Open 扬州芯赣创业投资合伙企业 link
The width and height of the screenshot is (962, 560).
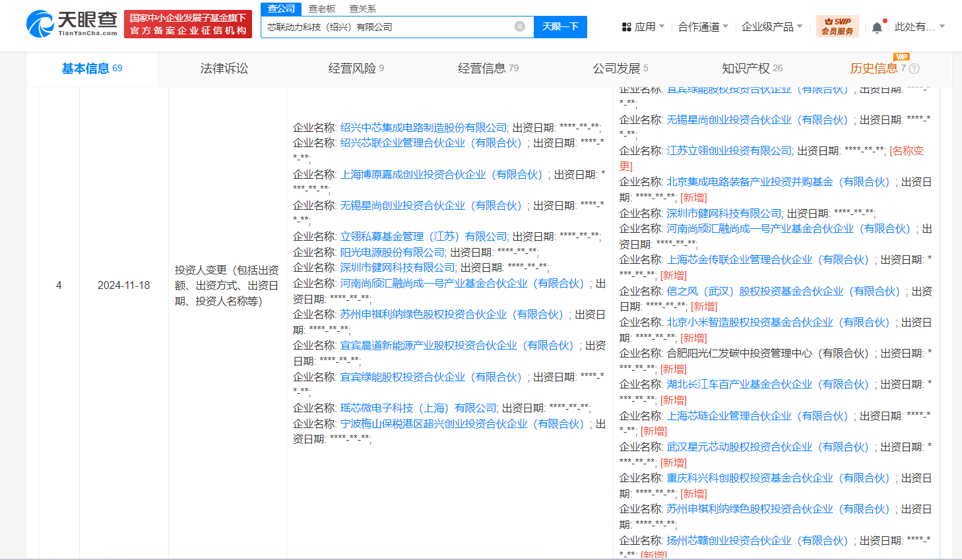tap(760, 541)
